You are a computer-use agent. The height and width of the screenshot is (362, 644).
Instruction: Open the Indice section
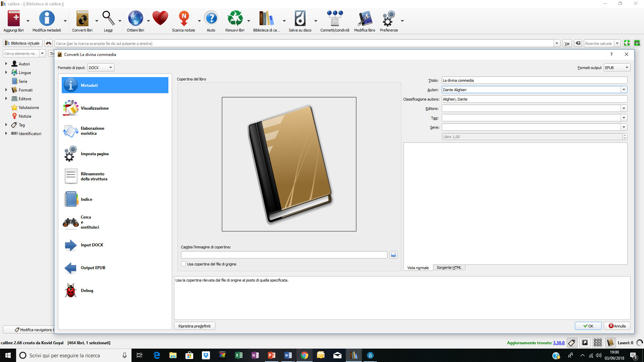coord(115,199)
